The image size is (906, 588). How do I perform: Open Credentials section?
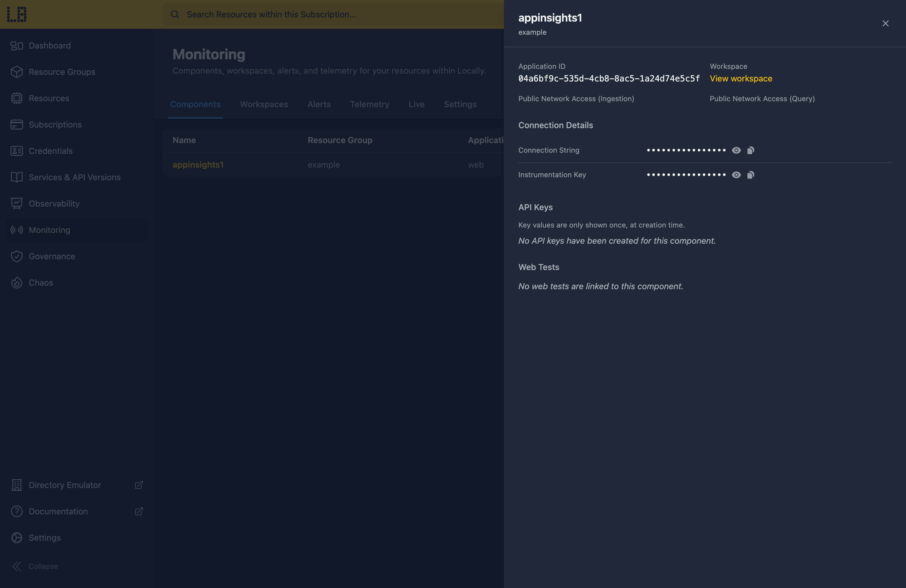tap(76, 151)
